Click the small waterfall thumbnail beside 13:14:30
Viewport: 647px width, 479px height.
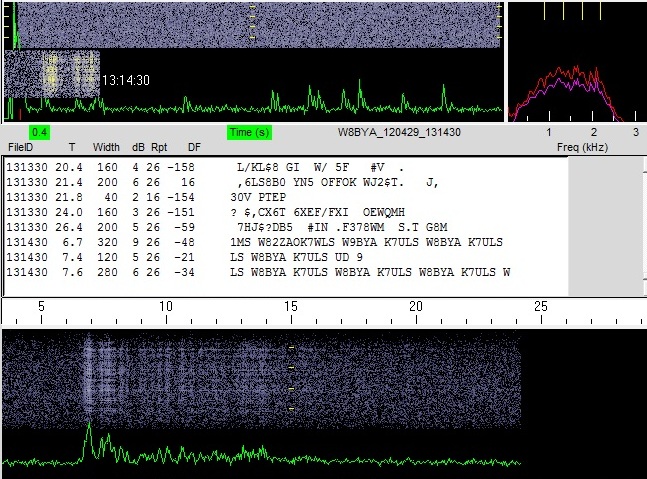[x=52, y=75]
